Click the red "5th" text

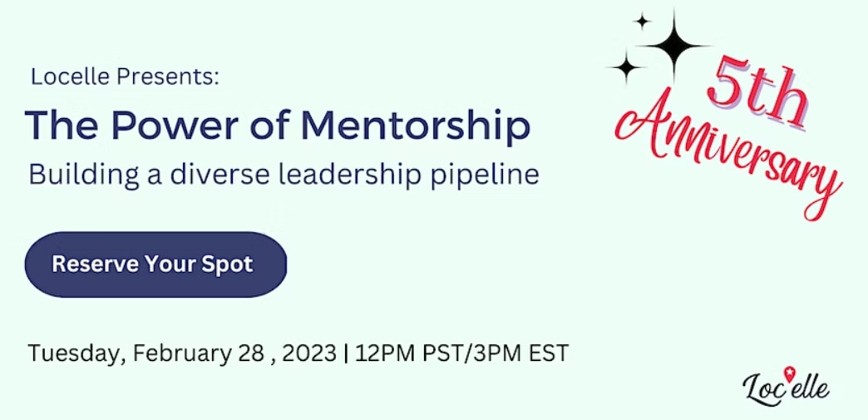tap(757, 96)
